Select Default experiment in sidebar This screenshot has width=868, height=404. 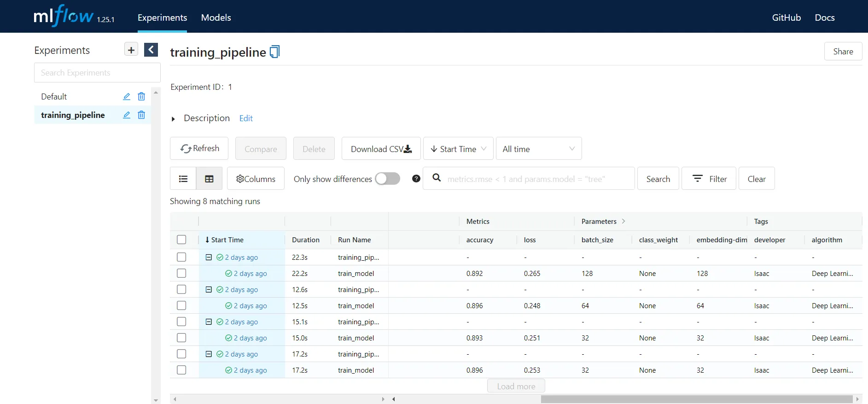tap(54, 96)
